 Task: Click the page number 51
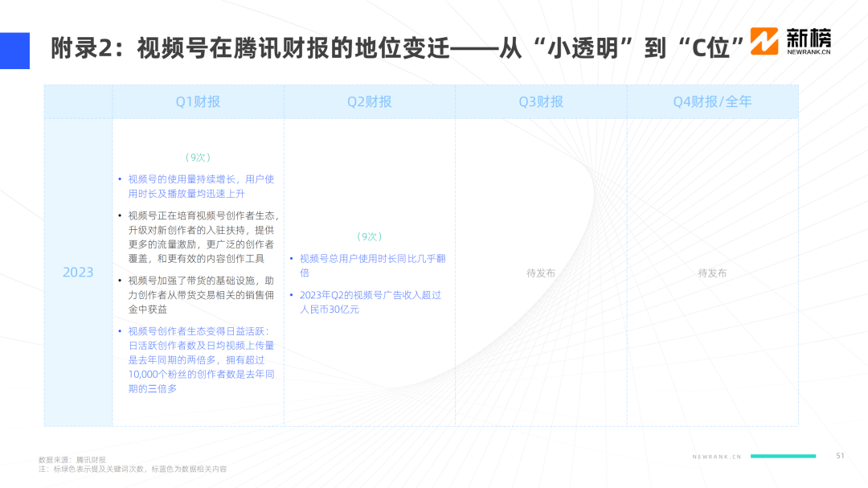point(841,456)
